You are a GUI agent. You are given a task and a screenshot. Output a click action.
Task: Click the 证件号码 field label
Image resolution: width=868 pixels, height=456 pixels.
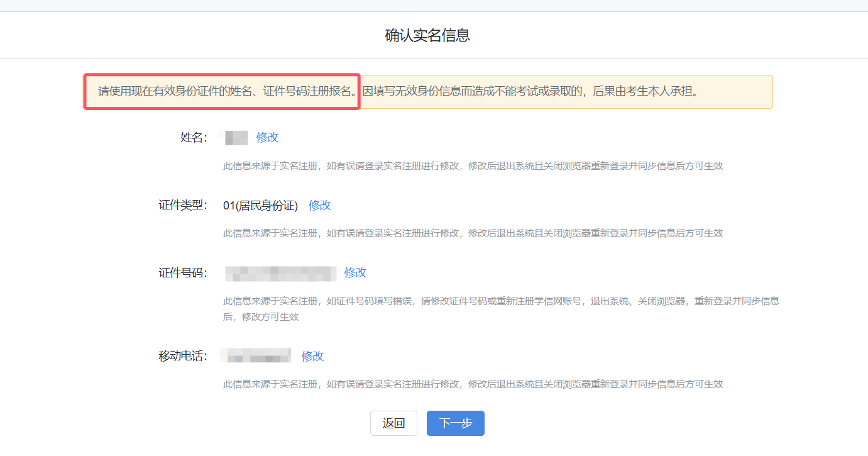(183, 272)
